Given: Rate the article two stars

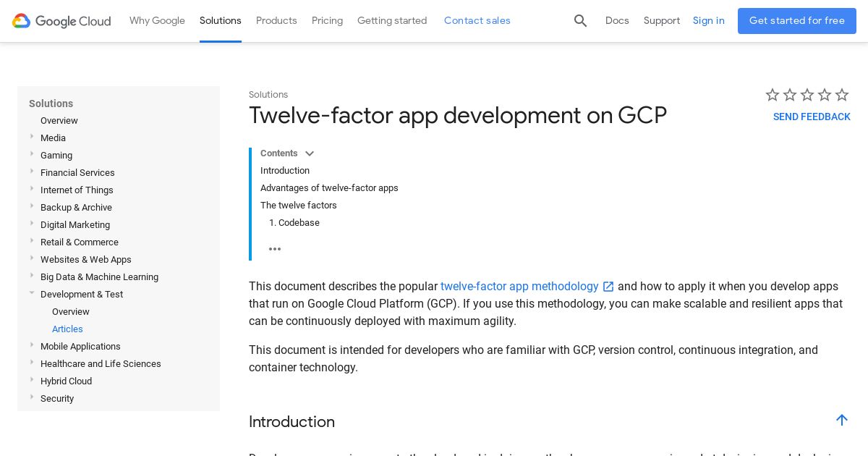Looking at the screenshot, I should [790, 95].
